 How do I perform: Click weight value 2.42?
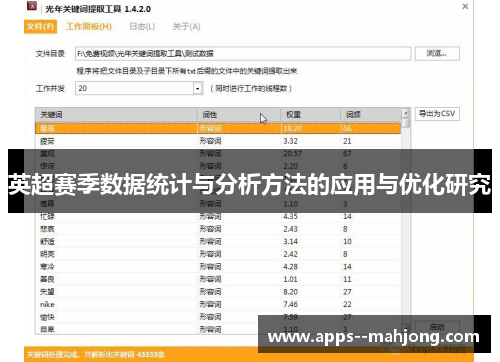point(290,254)
